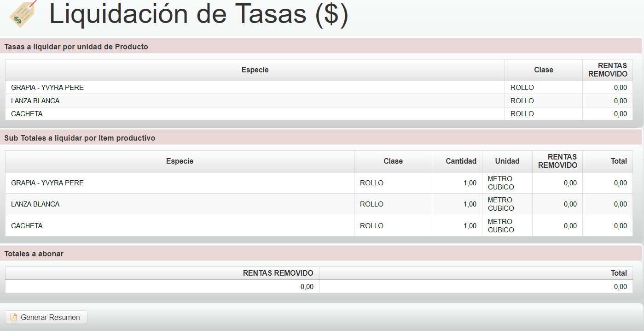Image resolution: width=644 pixels, height=331 pixels.
Task: Select LANZA BLANCA in the Tasas table
Action: point(35,101)
